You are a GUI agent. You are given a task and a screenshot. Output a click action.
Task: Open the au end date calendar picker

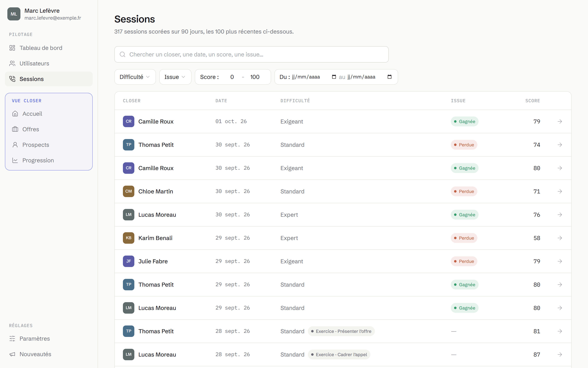[x=390, y=77]
